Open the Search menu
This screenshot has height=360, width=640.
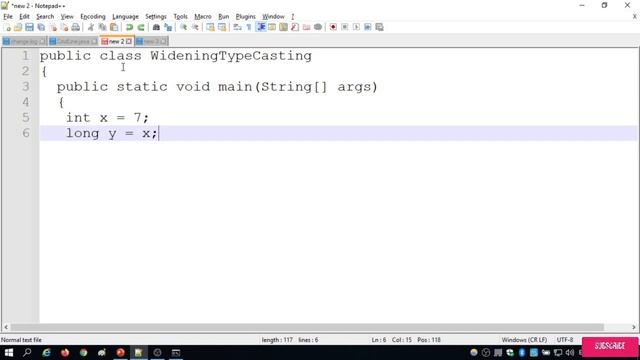click(45, 17)
